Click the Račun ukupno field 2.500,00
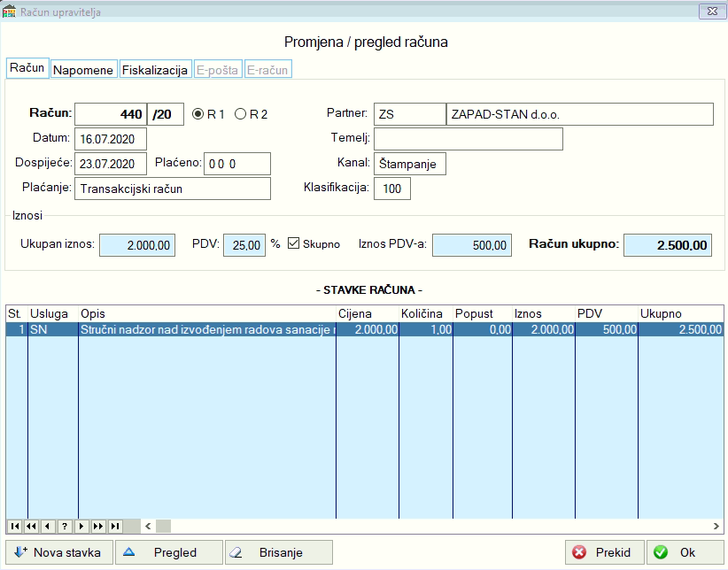Image resolution: width=728 pixels, height=570 pixels. 668,245
